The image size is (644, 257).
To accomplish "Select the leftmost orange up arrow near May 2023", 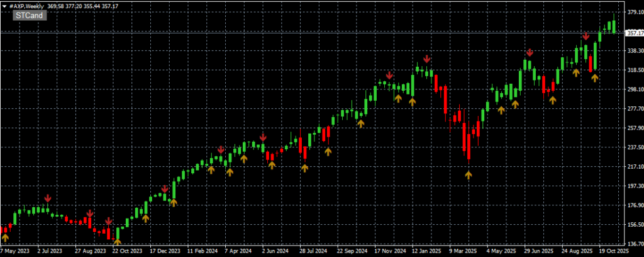I will pyautogui.click(x=5, y=237).
